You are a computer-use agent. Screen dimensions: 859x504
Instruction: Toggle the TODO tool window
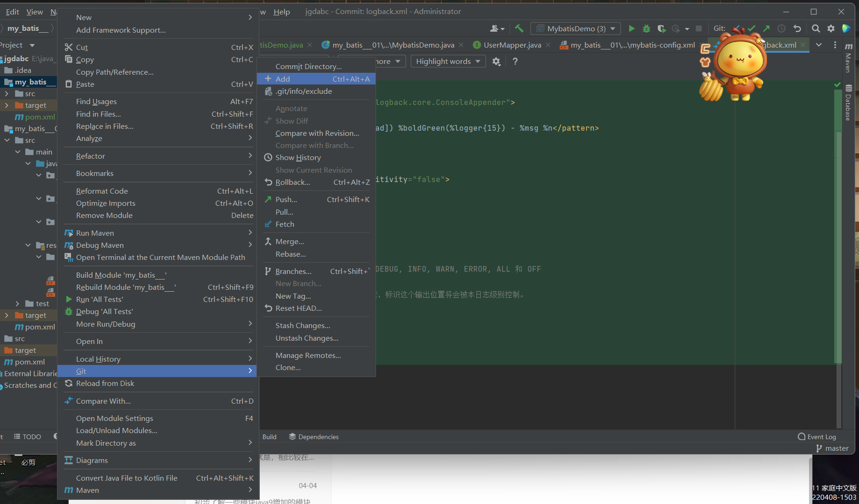click(28, 436)
